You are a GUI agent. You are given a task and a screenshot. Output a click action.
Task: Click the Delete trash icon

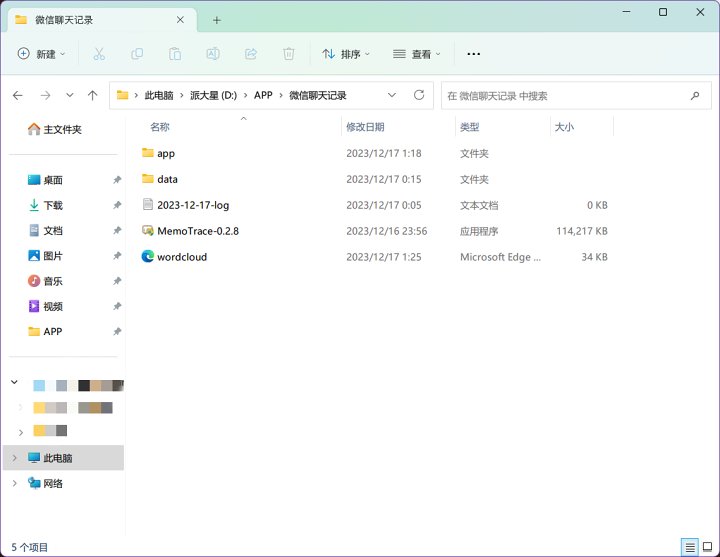289,54
